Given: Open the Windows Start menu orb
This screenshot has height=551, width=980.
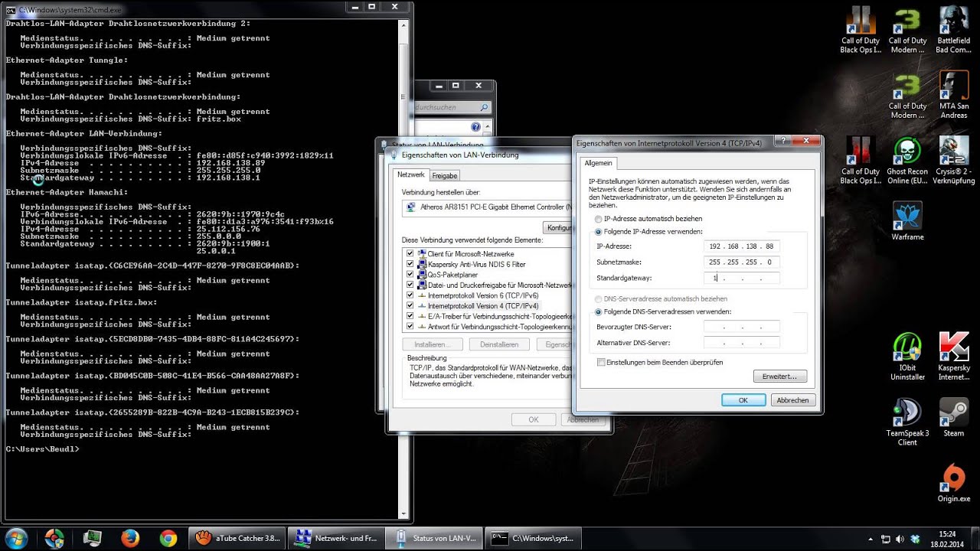Looking at the screenshot, I should click(x=16, y=538).
